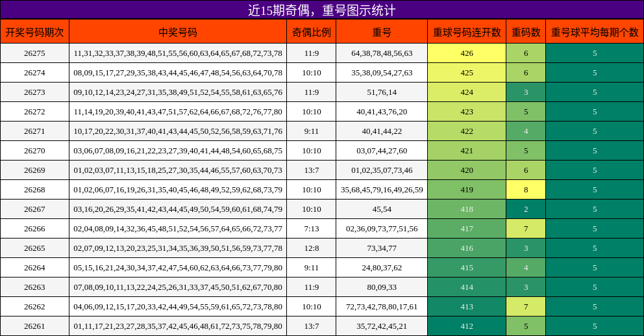Click the 417 streak cell
The image size is (644, 336).
coord(467,229)
